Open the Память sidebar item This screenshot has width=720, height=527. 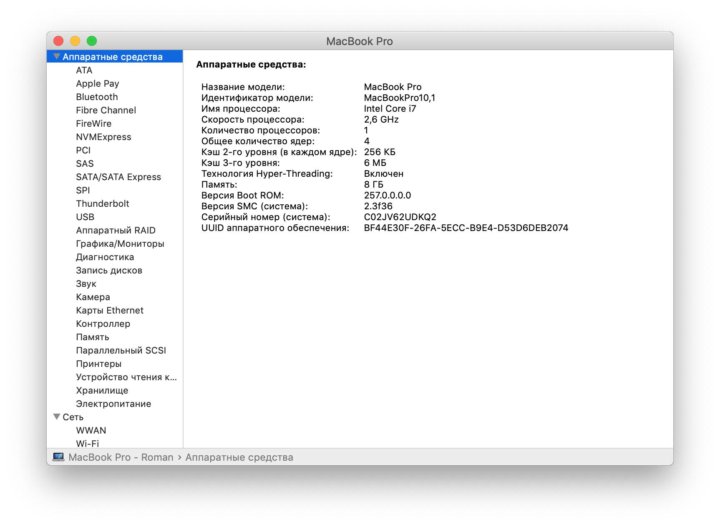point(93,337)
